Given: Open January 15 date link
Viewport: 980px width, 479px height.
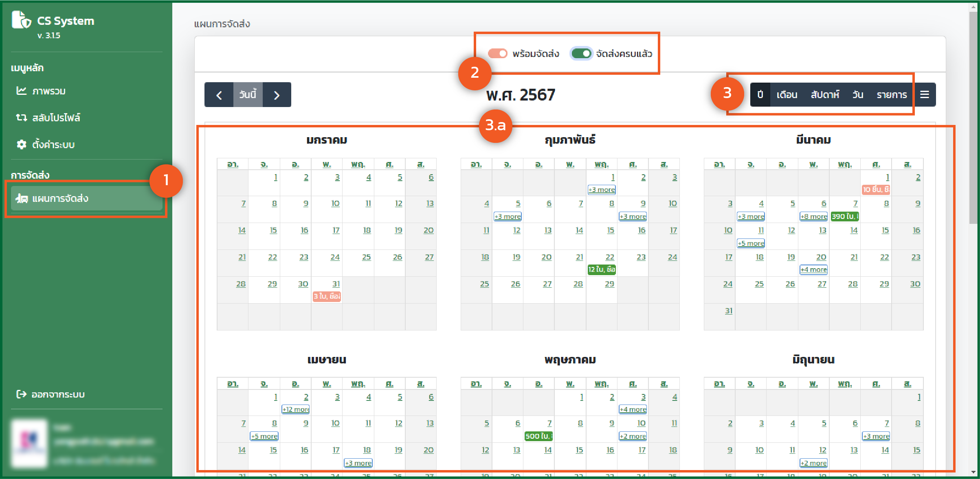Looking at the screenshot, I should click(273, 230).
